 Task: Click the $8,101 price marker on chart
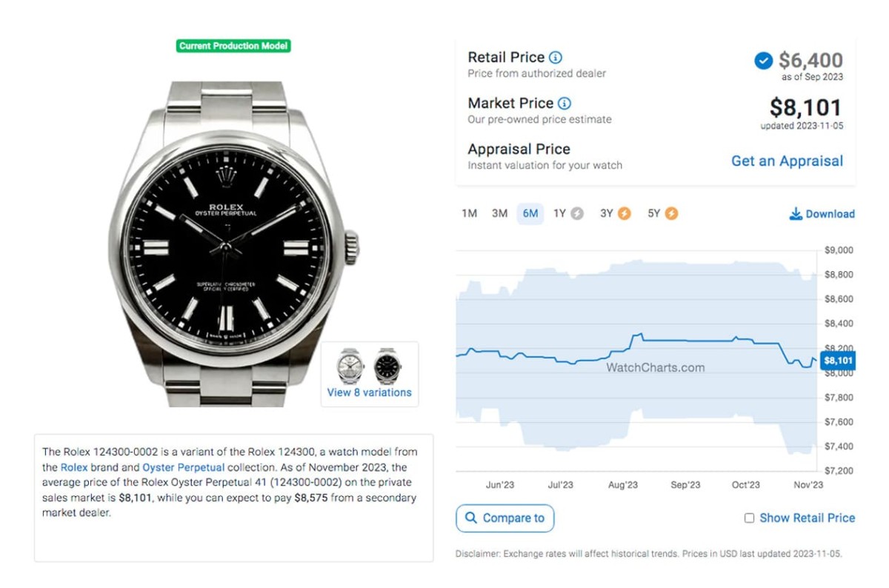pyautogui.click(x=839, y=361)
